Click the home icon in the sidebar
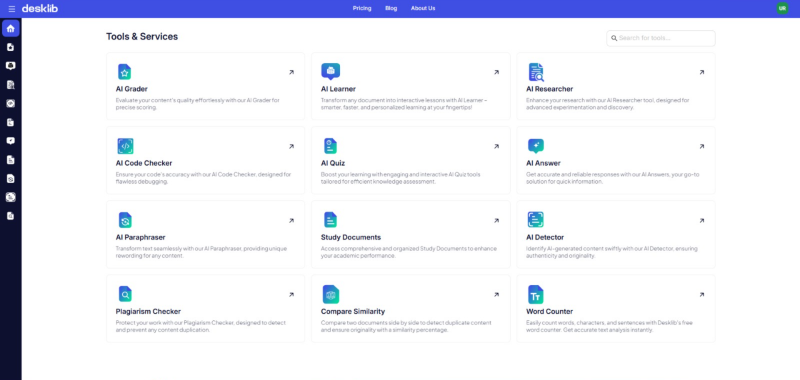Screen dimensions: 800x380 tap(11, 29)
